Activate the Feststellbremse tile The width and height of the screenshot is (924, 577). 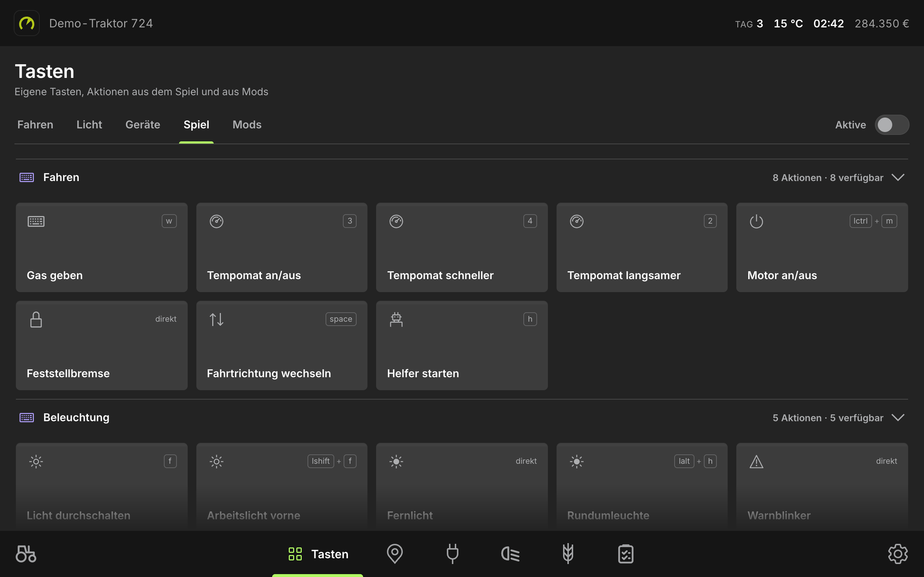click(101, 346)
